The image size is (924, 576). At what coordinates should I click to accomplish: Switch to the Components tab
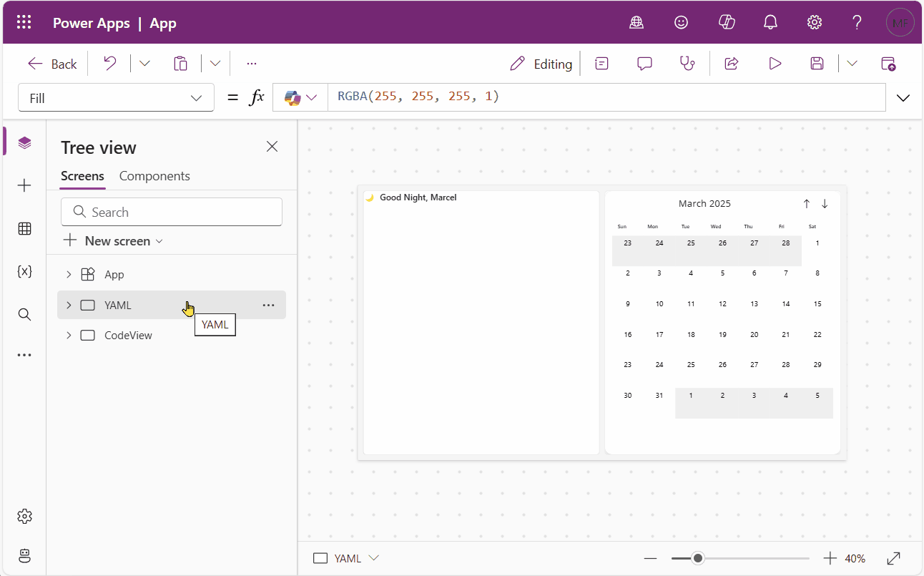154,175
